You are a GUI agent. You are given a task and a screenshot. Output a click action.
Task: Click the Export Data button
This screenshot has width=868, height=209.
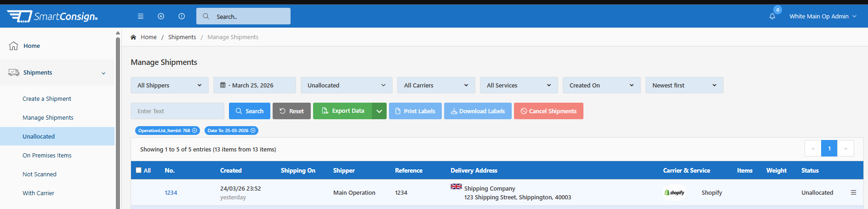pyautogui.click(x=343, y=111)
